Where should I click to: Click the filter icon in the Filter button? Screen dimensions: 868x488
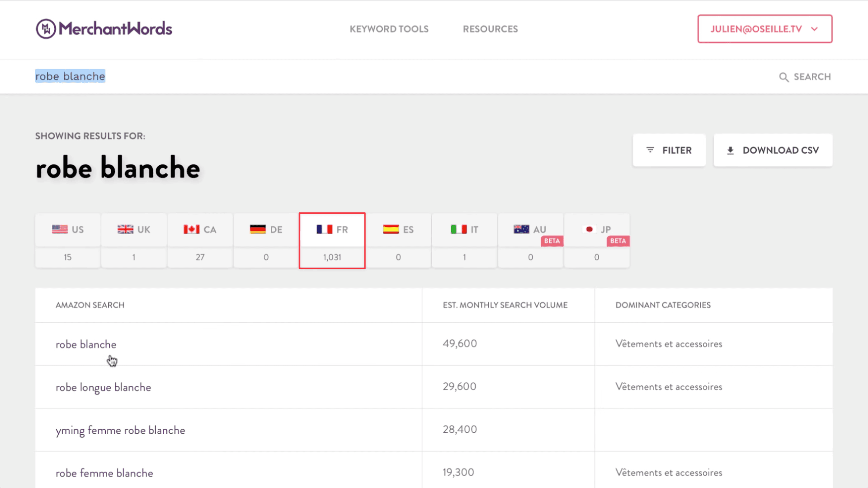651,150
